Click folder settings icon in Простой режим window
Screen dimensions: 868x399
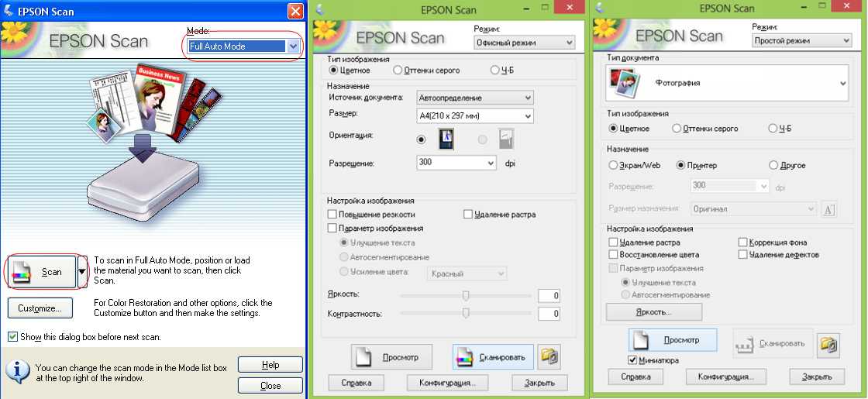828,344
